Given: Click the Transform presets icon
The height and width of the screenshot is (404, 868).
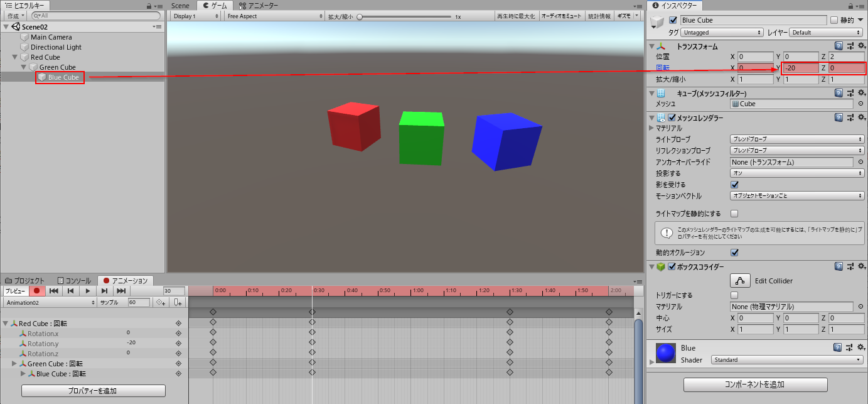Looking at the screenshot, I should tap(850, 46).
